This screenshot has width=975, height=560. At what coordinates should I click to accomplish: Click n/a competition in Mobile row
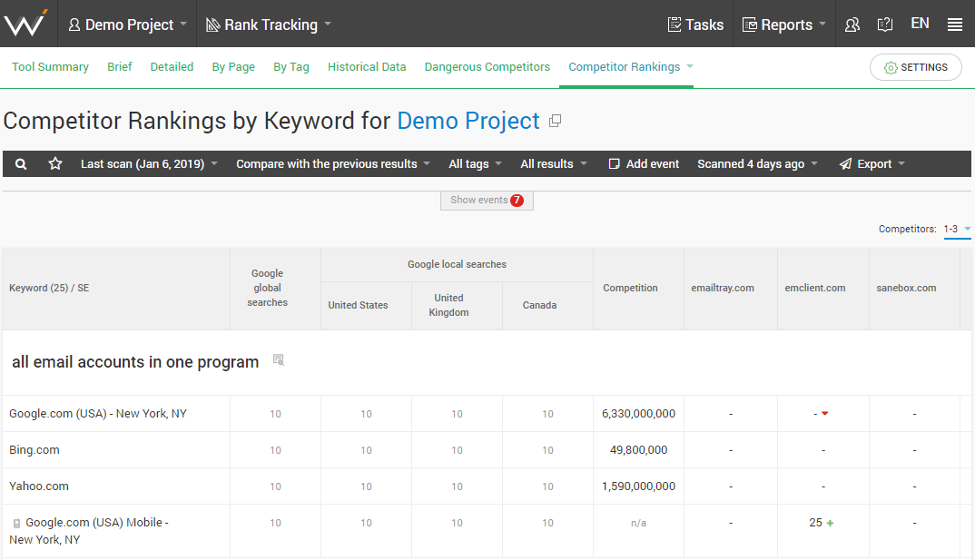638,524
